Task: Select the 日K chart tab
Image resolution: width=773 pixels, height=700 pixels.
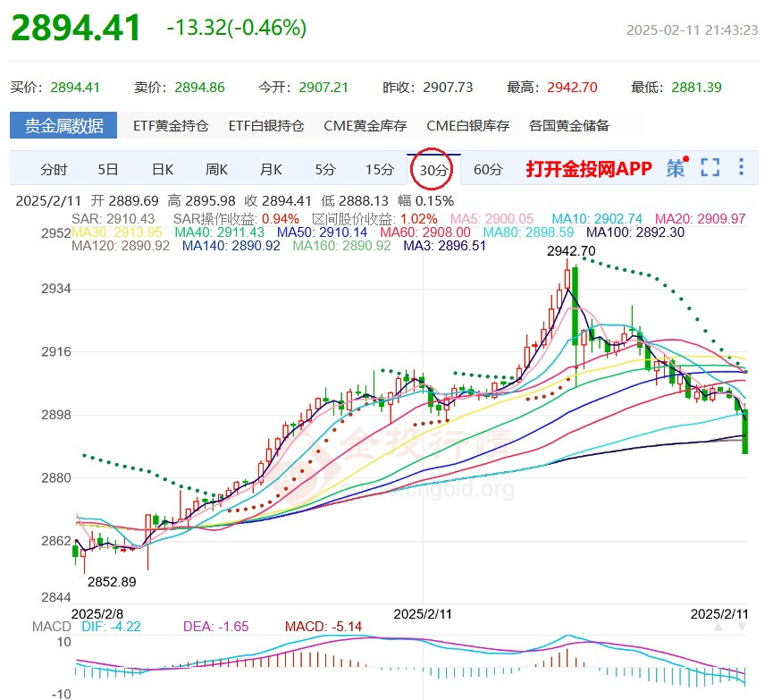Action: pos(163,170)
